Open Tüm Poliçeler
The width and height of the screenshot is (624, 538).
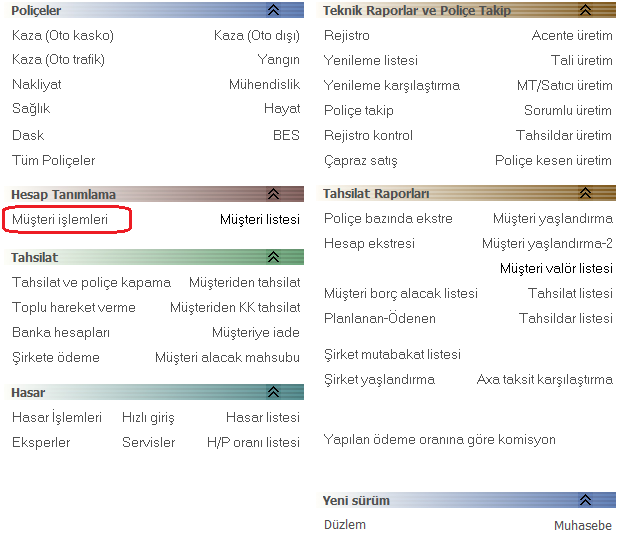54,160
